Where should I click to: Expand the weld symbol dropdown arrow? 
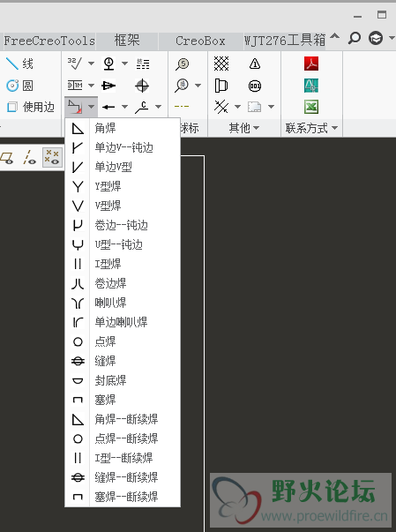click(91, 107)
